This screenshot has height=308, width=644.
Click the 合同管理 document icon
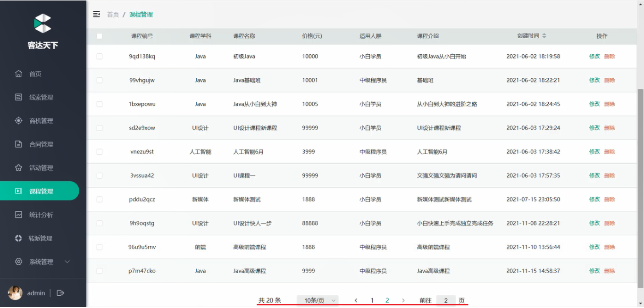click(18, 144)
